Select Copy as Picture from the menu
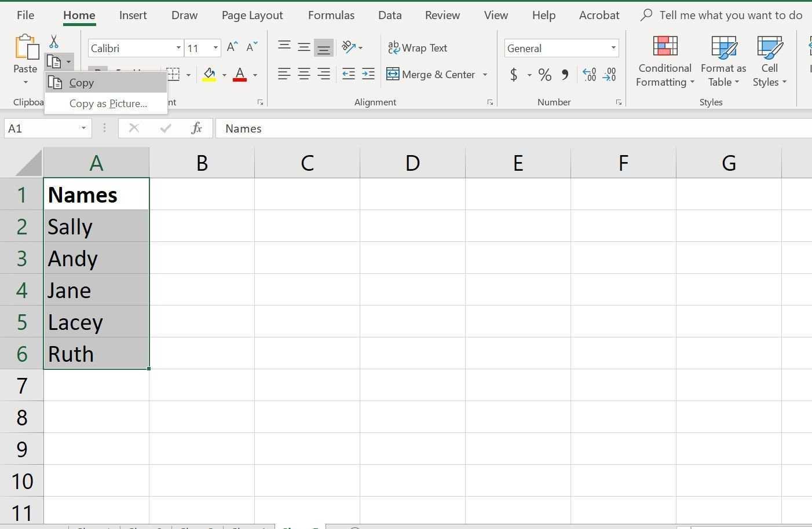This screenshot has height=529, width=812. [x=108, y=104]
